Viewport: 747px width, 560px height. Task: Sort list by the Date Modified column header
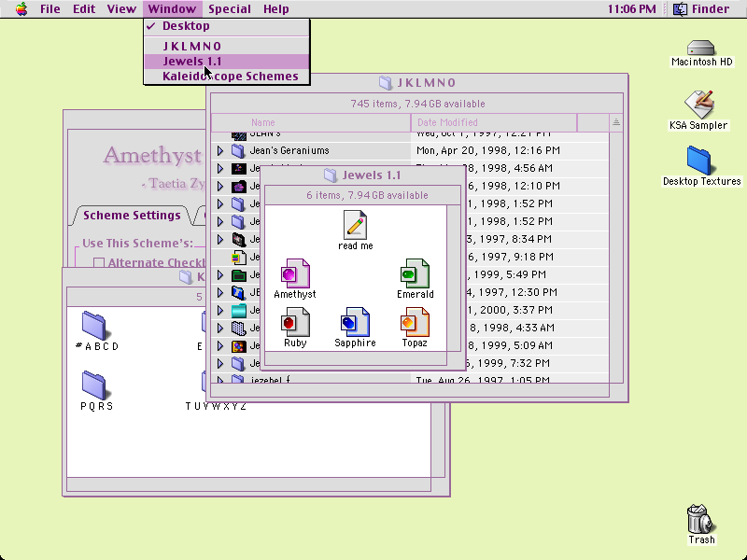pos(494,122)
